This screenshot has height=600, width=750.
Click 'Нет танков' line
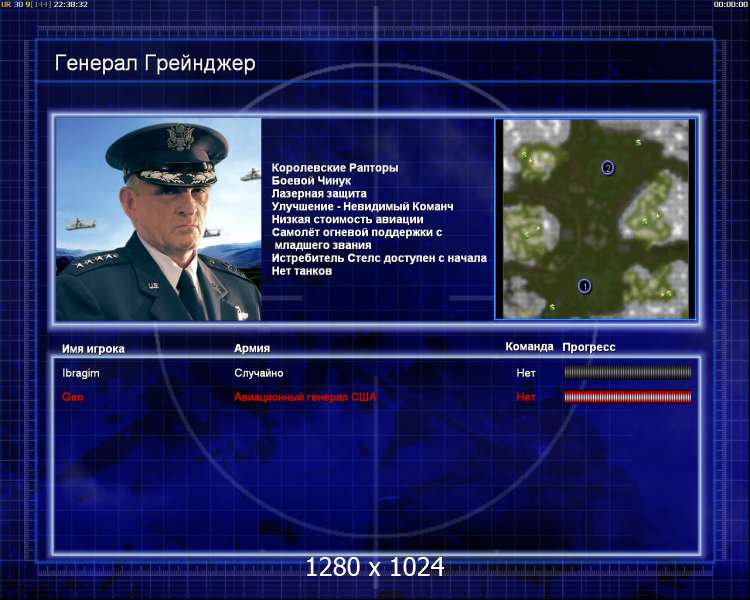point(302,271)
